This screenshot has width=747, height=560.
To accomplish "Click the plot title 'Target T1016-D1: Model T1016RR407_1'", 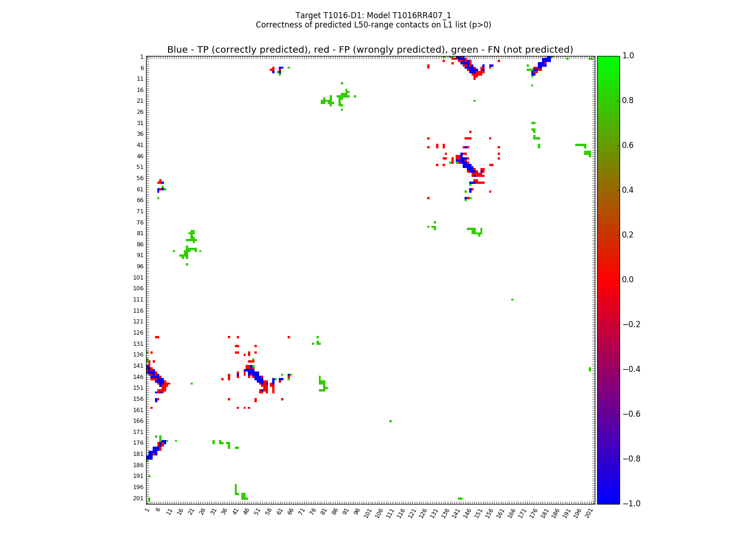I will (373, 15).
